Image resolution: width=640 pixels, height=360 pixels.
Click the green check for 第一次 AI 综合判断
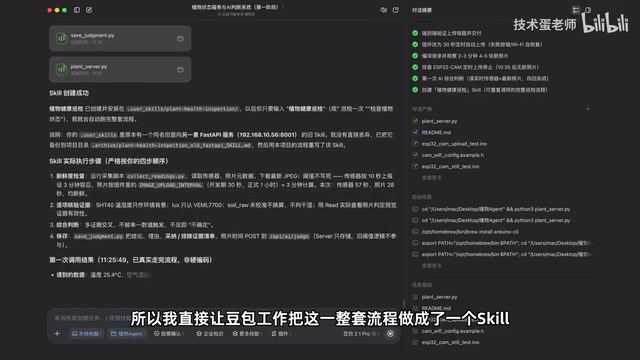415,78
